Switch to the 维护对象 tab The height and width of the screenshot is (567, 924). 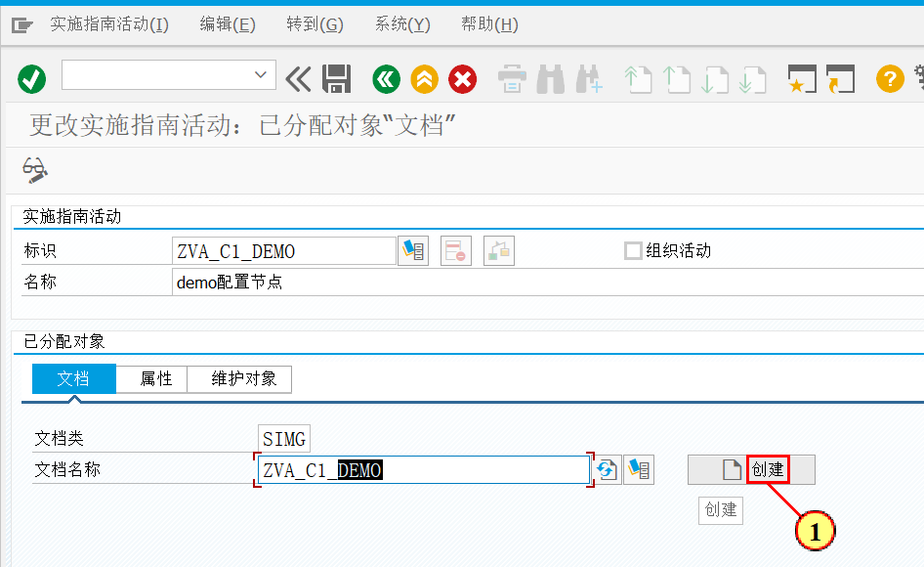(239, 378)
